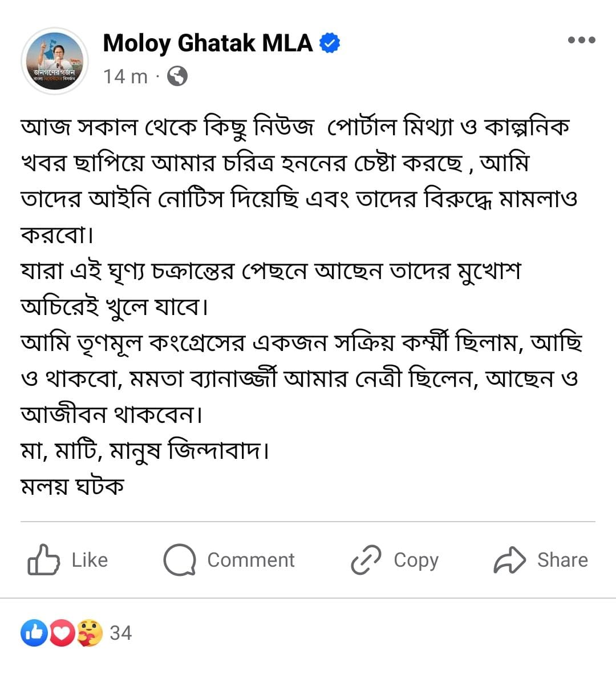
Task: Open the three-dot post options menu
Action: coord(581,40)
